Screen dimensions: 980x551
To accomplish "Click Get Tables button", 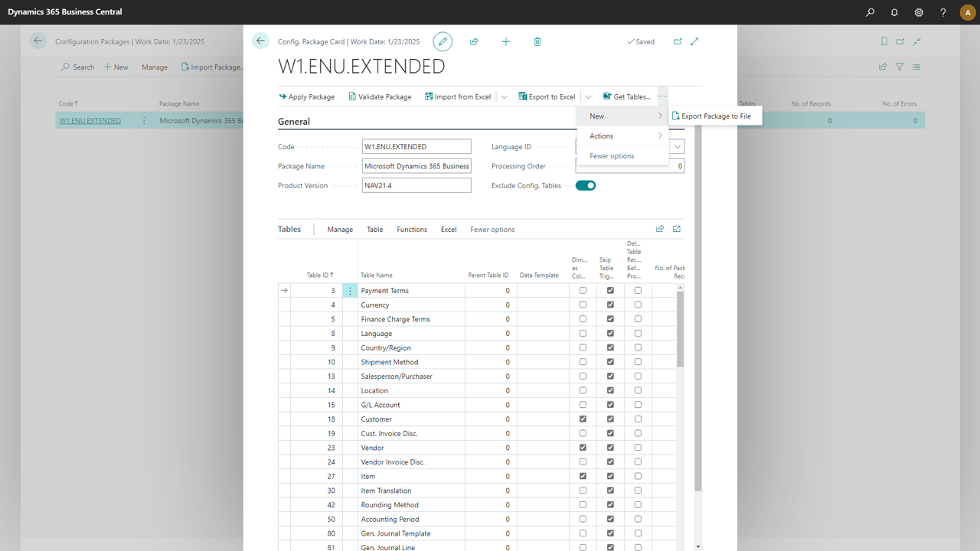I will click(626, 96).
